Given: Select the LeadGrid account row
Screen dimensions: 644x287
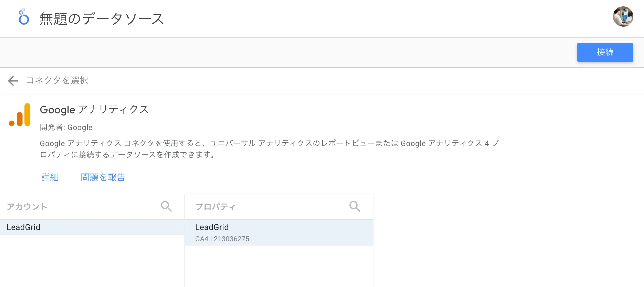Looking at the screenshot, I should click(92, 227).
